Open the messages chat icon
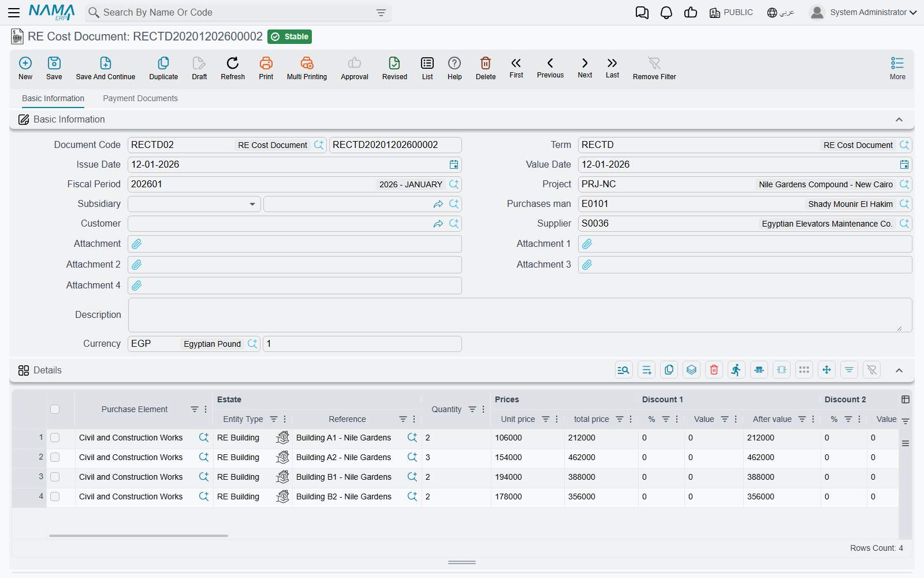 click(x=642, y=12)
